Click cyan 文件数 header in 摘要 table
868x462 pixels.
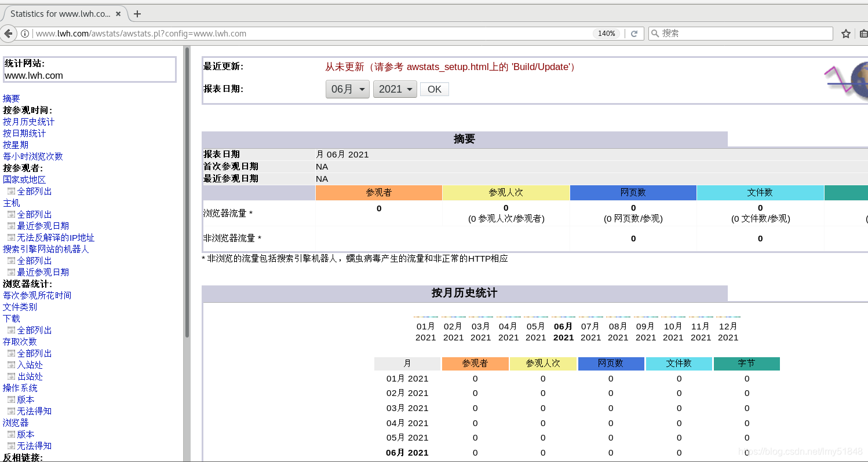tap(760, 193)
